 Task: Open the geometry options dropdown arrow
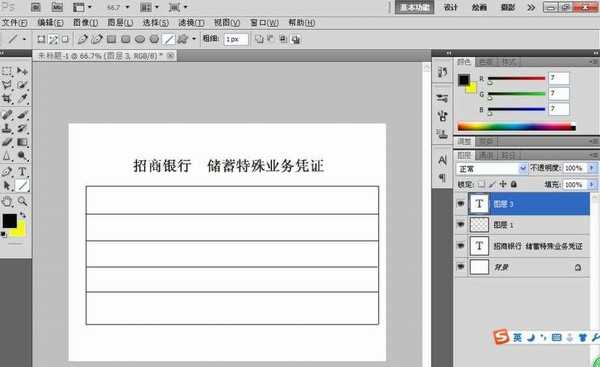pos(194,39)
